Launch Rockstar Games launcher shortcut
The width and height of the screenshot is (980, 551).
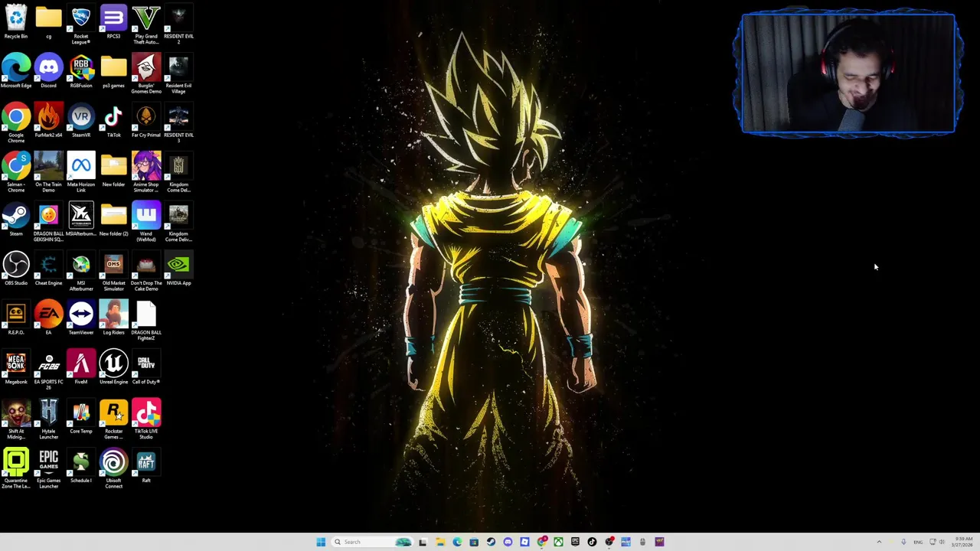pos(113,420)
